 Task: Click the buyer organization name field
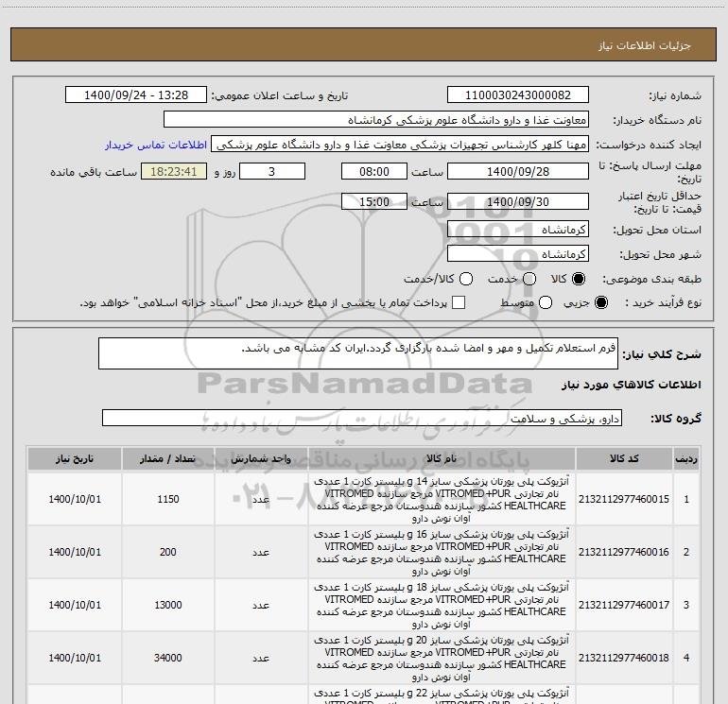click(376, 120)
